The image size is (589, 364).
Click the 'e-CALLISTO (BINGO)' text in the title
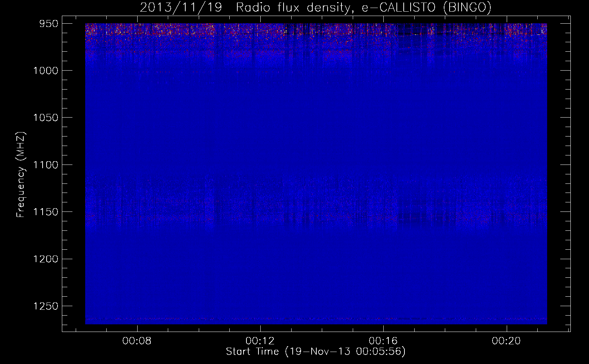(x=427, y=7)
